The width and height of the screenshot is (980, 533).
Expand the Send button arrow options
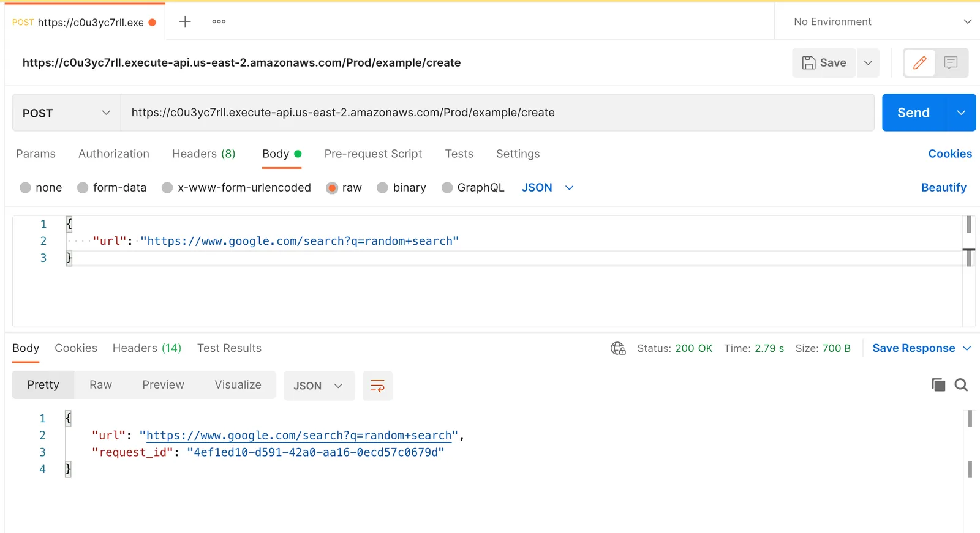(961, 113)
